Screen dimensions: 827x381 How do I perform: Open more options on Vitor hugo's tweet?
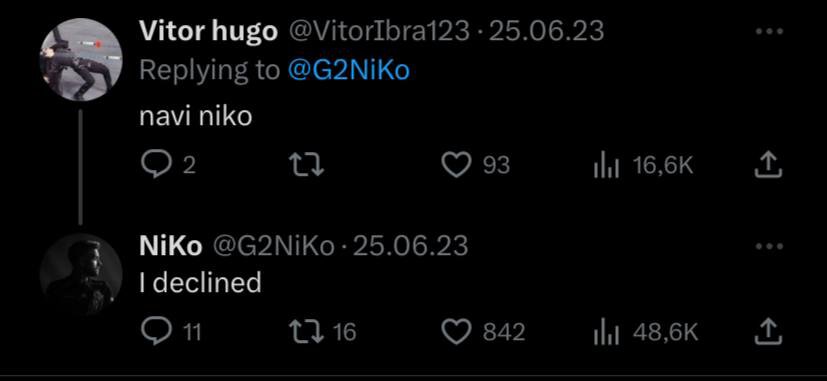(770, 32)
